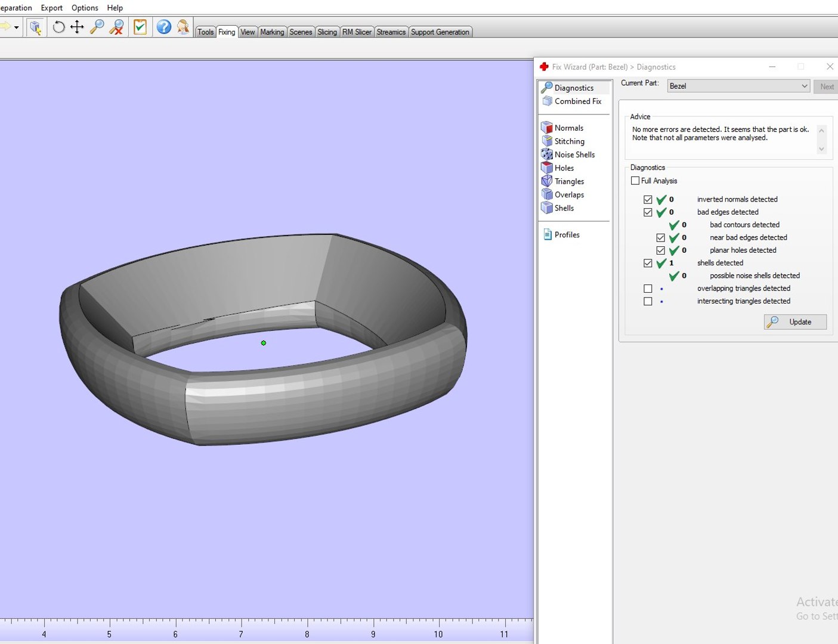Open Diagnostics page in Fix Wizard sidebar
838x644 pixels.
[x=574, y=88]
